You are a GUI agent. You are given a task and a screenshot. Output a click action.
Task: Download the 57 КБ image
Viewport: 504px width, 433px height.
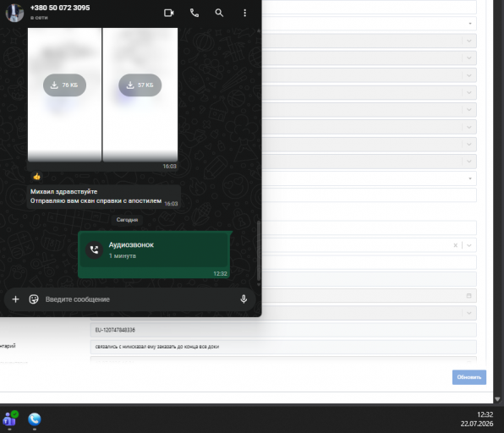[140, 85]
